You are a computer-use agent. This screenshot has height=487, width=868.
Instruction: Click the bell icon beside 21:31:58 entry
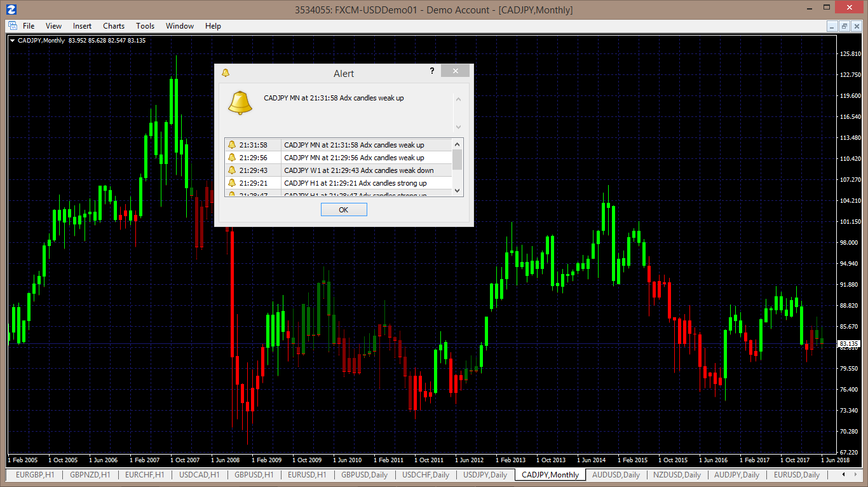(232, 145)
